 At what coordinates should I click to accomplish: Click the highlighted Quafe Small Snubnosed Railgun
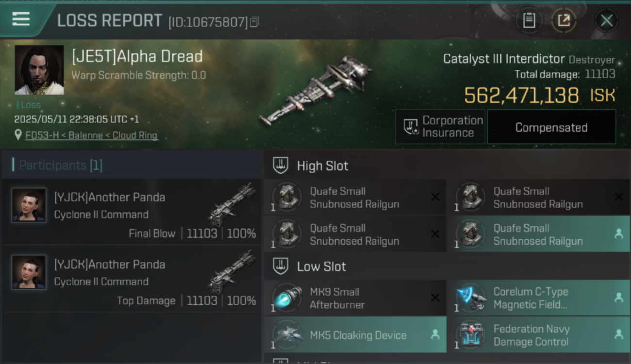[x=539, y=234]
